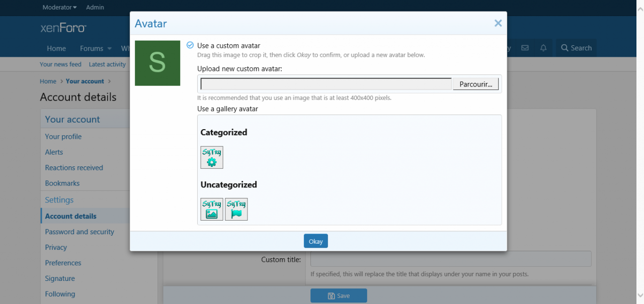
Task: Select the 'Use a custom avatar' radio option
Action: click(190, 45)
